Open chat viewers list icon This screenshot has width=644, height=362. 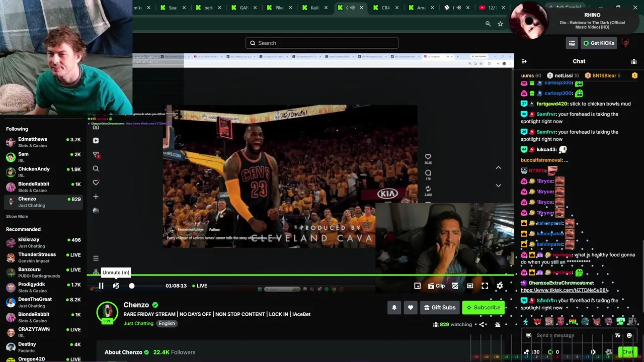[634, 61]
